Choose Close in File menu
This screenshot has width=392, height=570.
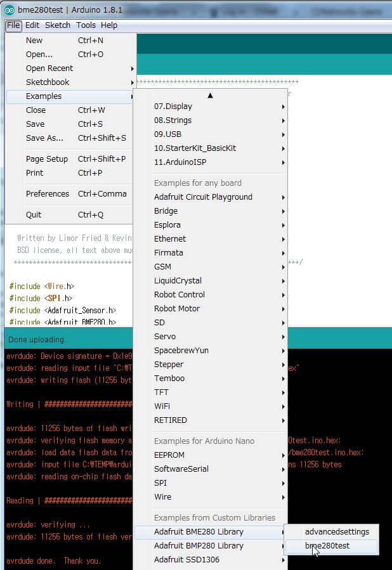(70, 110)
